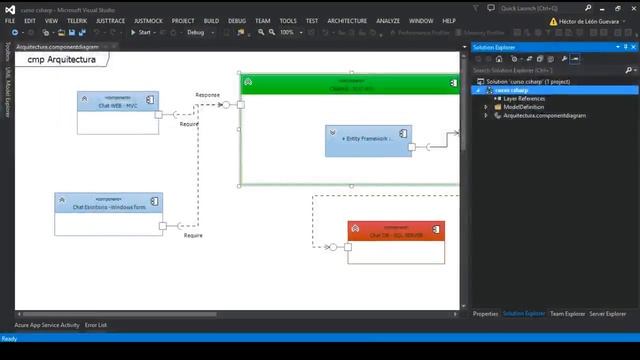
Task: Click the feedback speech-bubble icon
Action: [x=491, y=8]
